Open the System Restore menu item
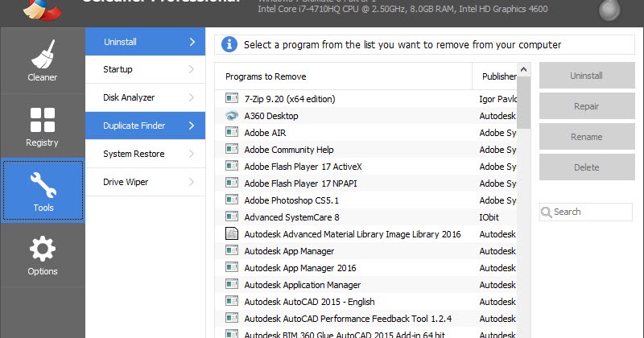The height and width of the screenshot is (338, 644). (x=146, y=154)
